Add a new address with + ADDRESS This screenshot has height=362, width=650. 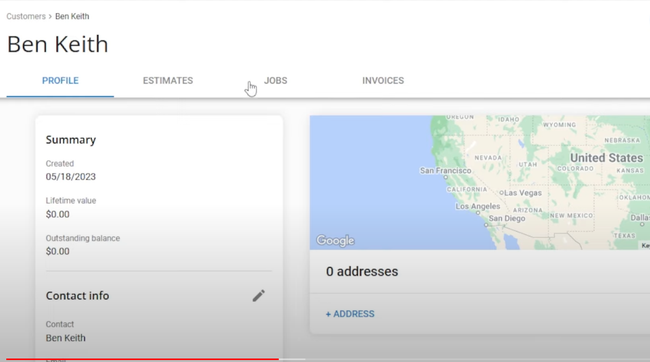click(350, 314)
